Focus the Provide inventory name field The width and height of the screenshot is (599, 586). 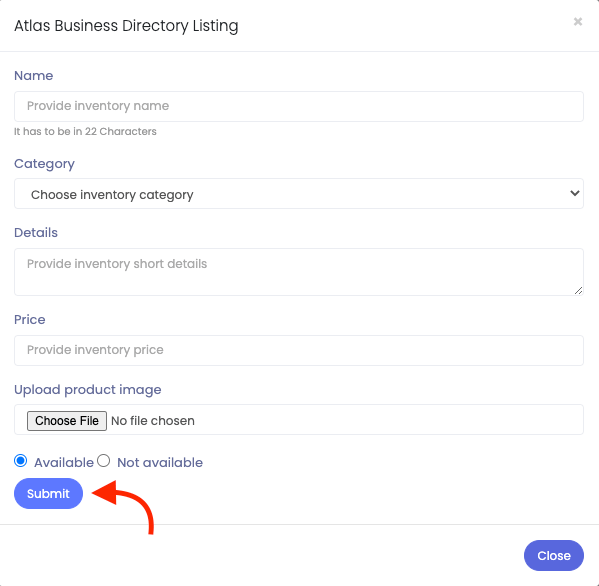299,106
